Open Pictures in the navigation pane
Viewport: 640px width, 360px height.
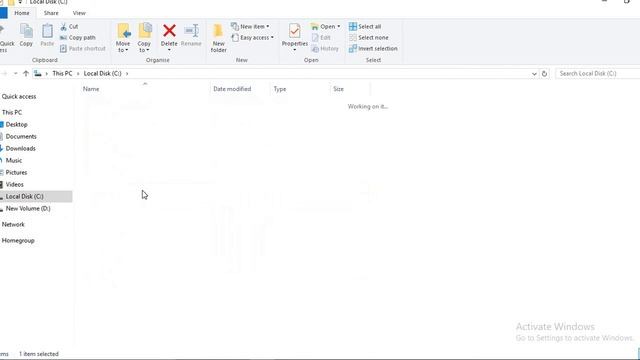coord(16,173)
